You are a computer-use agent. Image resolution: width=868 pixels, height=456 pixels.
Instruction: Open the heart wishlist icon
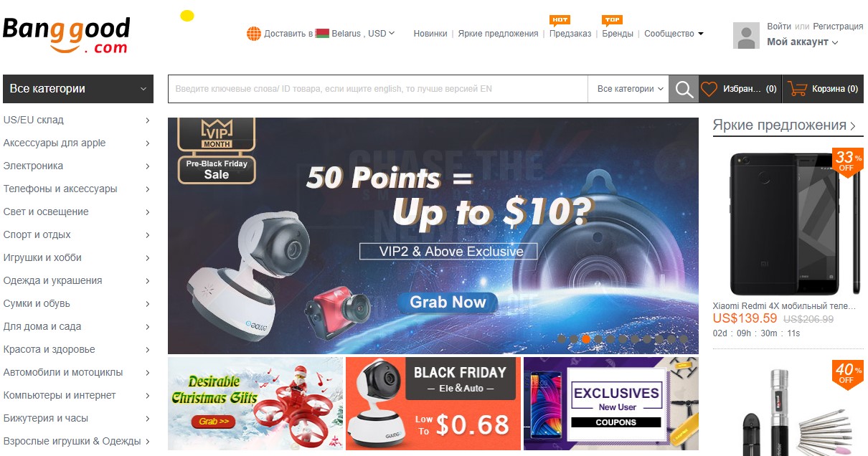(x=709, y=89)
